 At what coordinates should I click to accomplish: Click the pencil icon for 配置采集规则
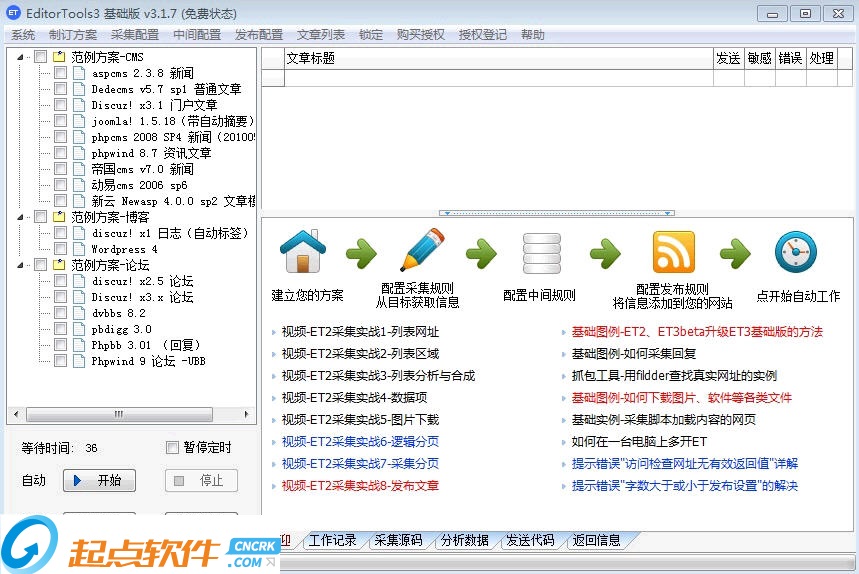[422, 249]
